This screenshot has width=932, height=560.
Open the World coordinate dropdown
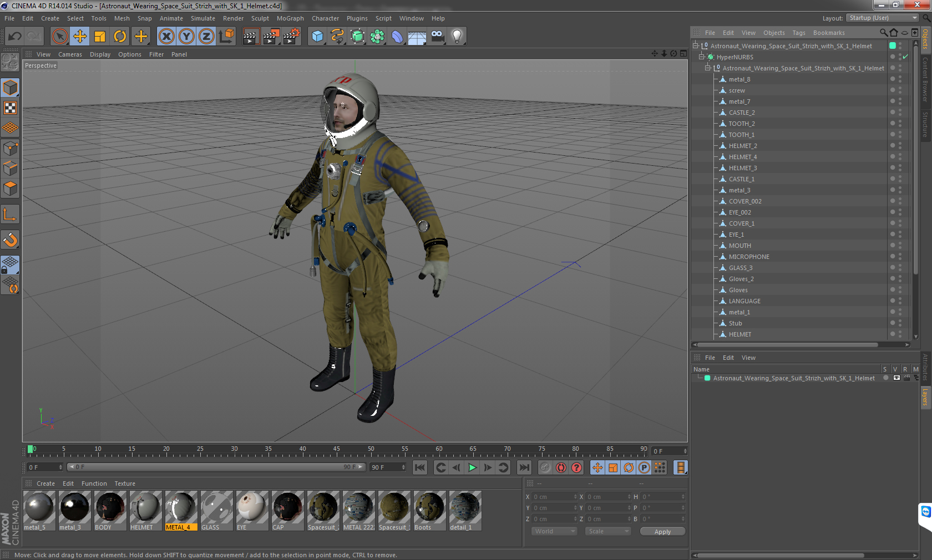tap(554, 531)
